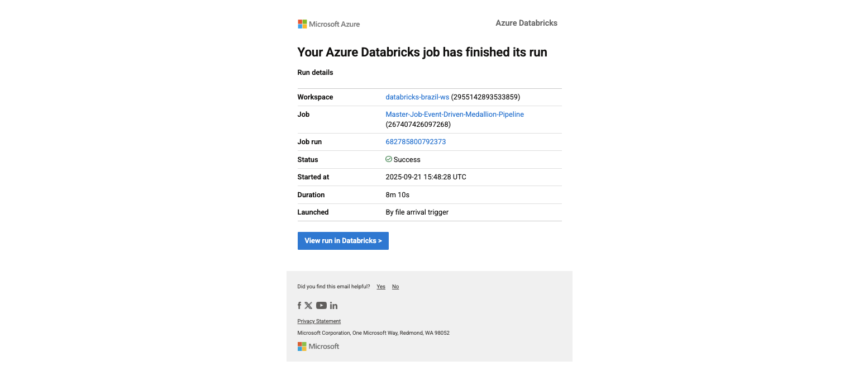Open the databricks-brazil-ws workspace link

[417, 97]
